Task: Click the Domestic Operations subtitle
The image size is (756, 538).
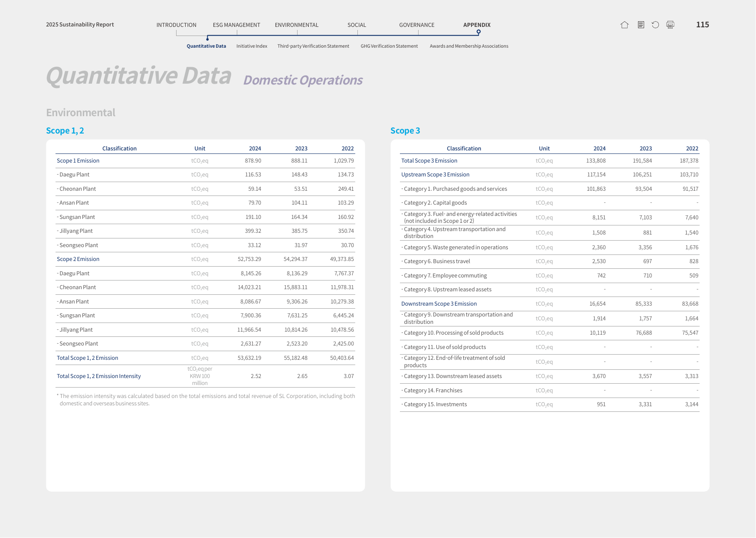Action: tap(303, 80)
